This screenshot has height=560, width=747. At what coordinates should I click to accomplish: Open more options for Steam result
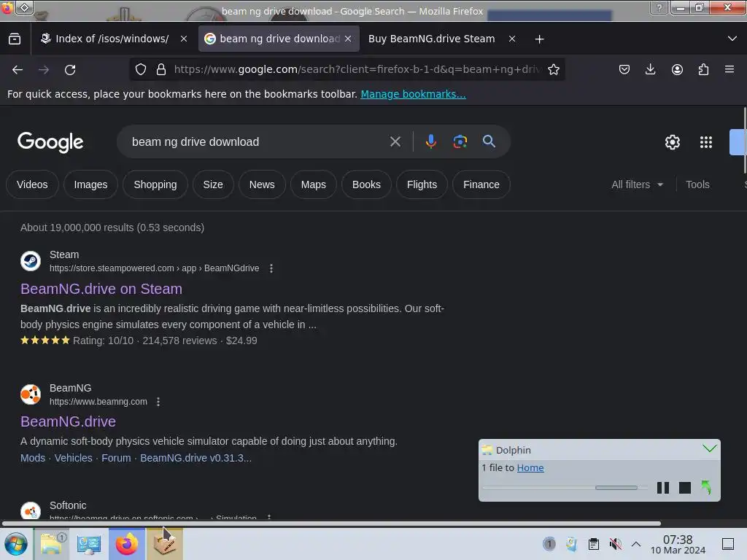(x=271, y=268)
